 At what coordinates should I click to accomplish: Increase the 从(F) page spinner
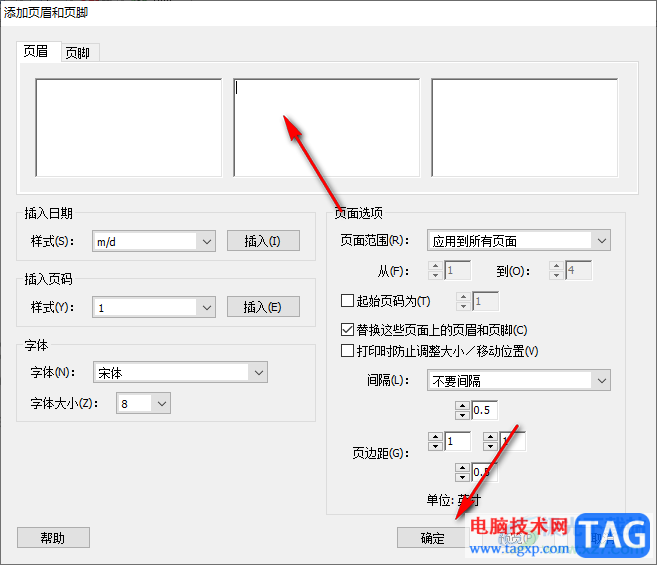click(435, 266)
